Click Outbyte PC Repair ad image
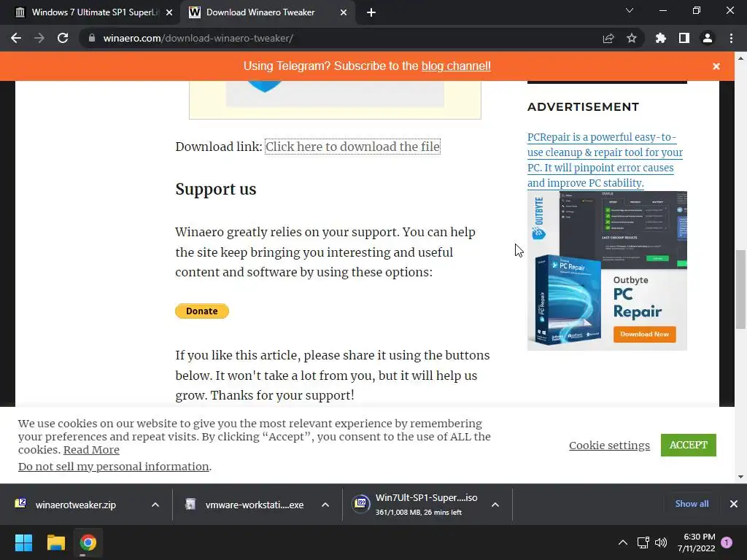 pos(607,271)
